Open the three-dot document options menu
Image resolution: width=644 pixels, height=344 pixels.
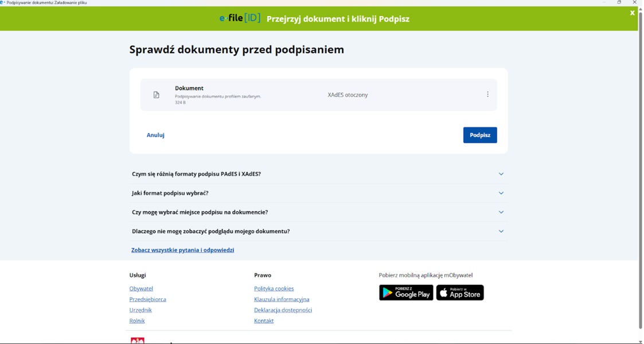tap(487, 95)
